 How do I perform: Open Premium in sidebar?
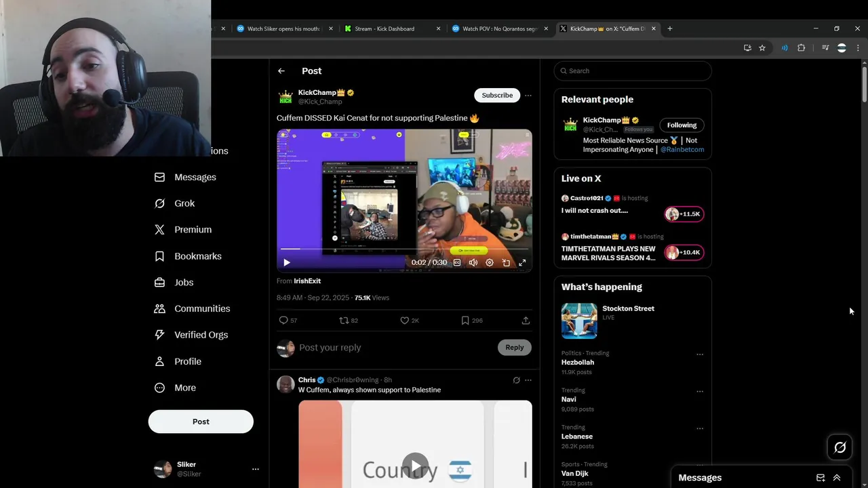pyautogui.click(x=183, y=230)
